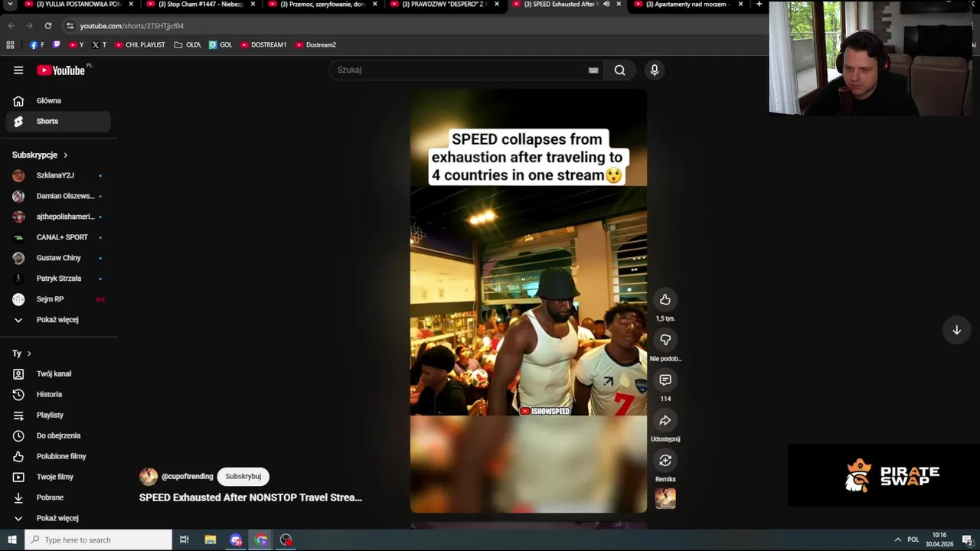980x551 pixels.
Task: Click the Subskrybuj button
Action: 243,476
